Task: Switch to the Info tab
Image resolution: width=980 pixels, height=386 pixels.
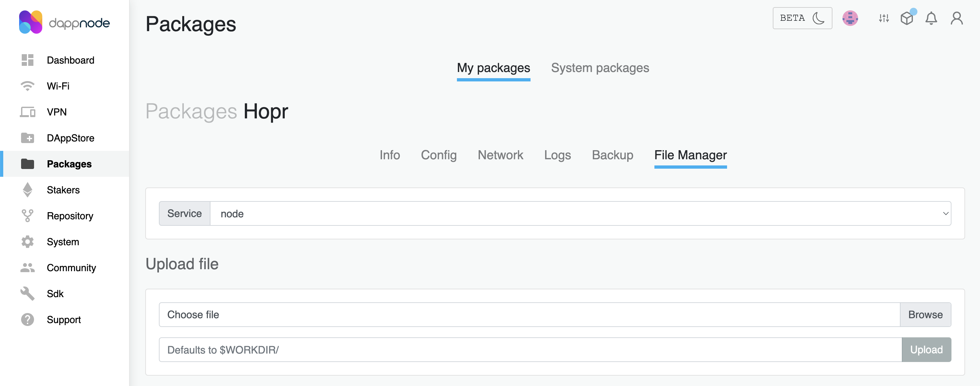Action: 389,154
